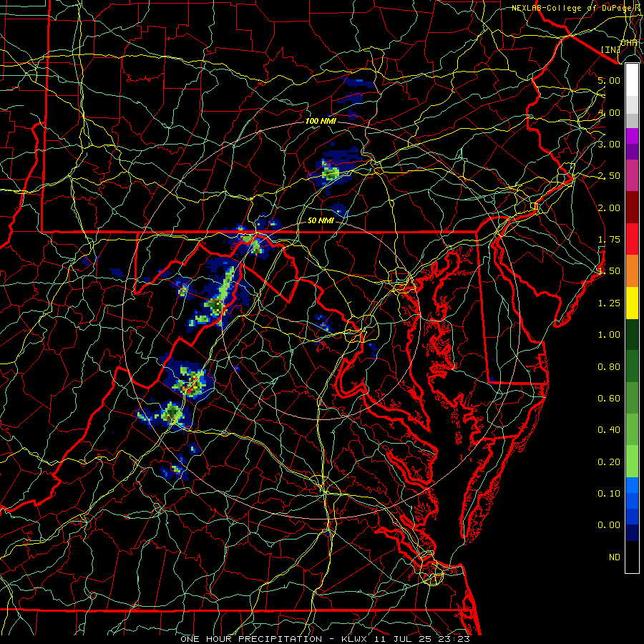
Task: Click the 3.00 legend value
Action: tap(609, 144)
